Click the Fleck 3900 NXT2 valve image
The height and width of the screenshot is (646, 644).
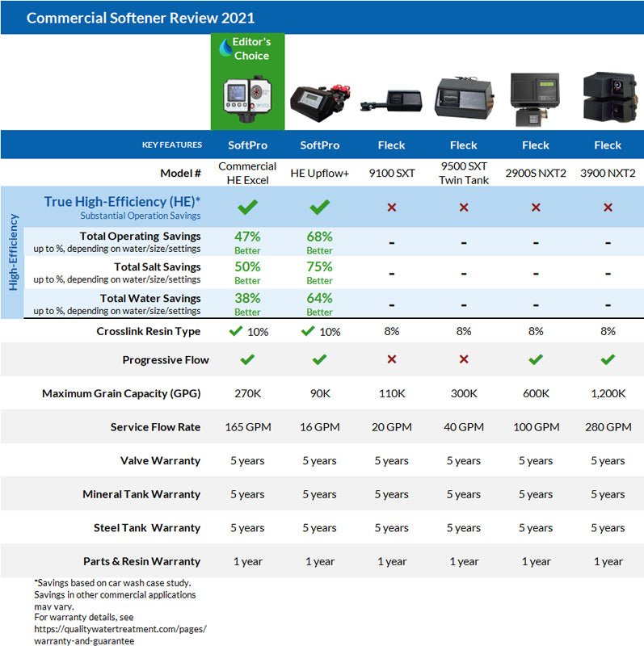click(x=608, y=99)
